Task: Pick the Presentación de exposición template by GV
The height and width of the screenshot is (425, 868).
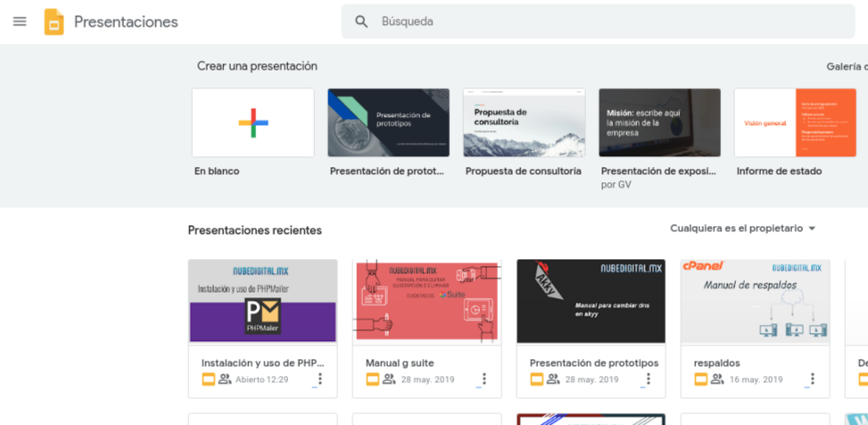Action: (659, 123)
